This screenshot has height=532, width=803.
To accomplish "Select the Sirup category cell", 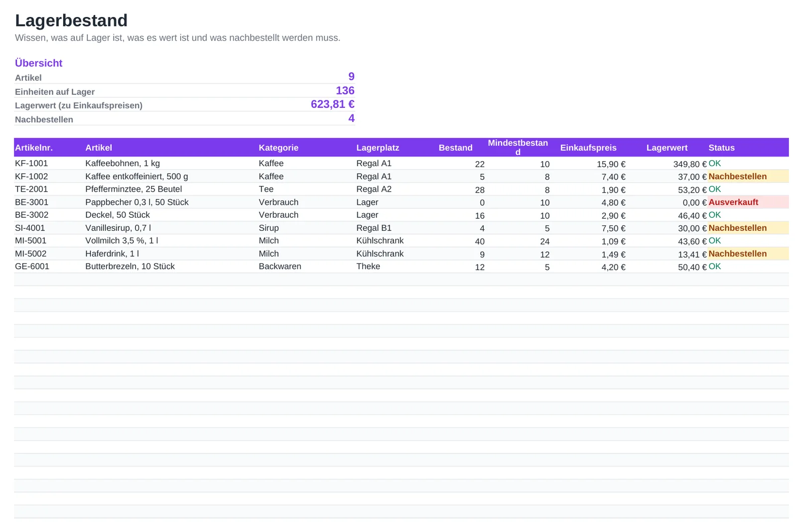I will 269,228.
